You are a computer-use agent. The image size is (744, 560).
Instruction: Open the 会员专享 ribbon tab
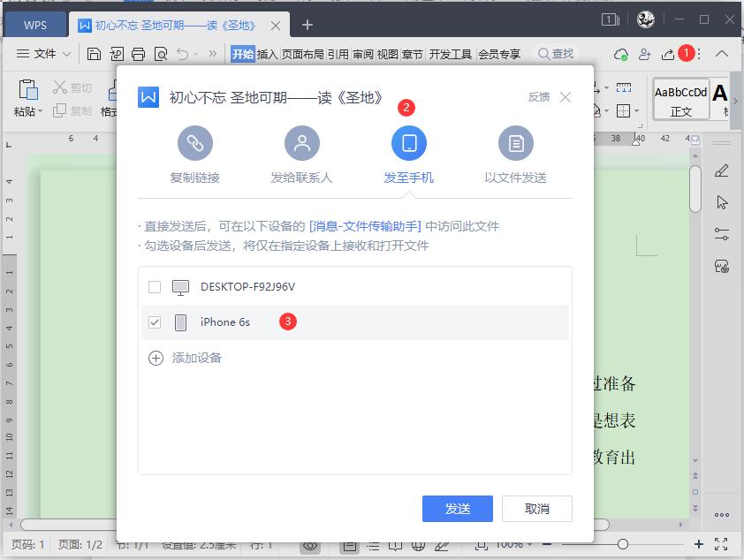coord(499,54)
